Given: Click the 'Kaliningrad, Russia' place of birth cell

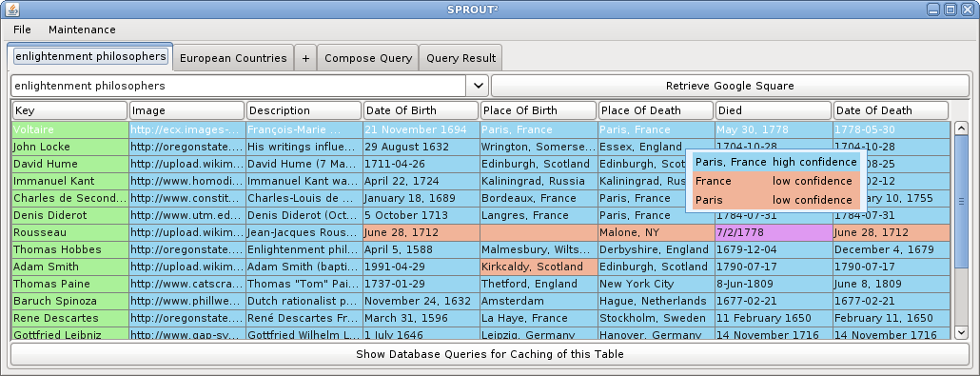Looking at the screenshot, I should click(539, 181).
